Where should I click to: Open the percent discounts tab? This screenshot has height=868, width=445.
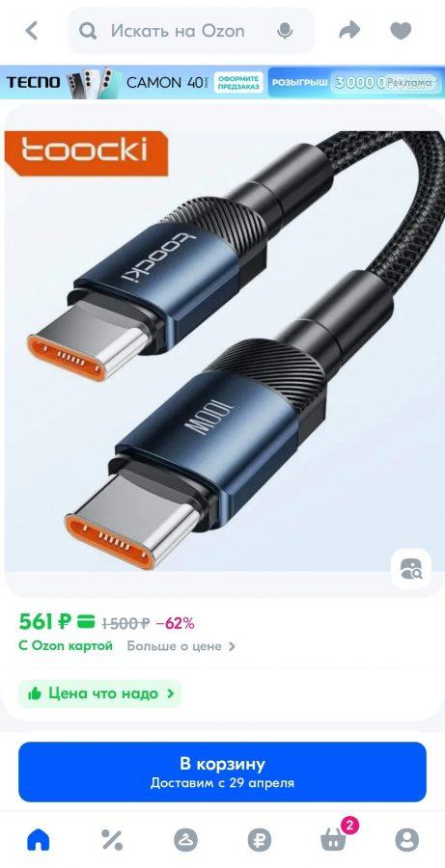click(112, 840)
